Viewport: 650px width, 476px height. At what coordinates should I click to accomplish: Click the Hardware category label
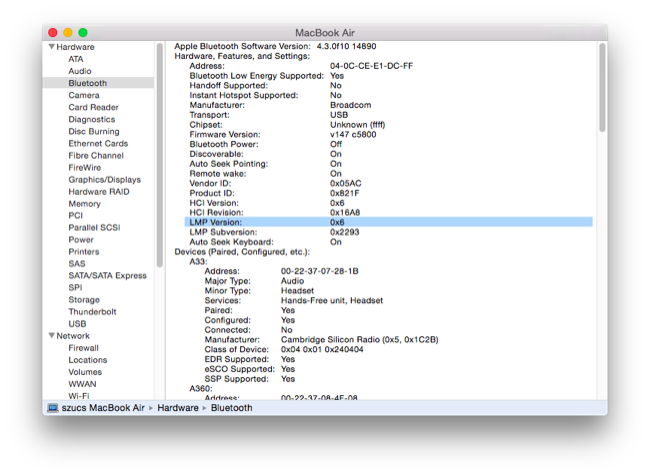(x=75, y=47)
